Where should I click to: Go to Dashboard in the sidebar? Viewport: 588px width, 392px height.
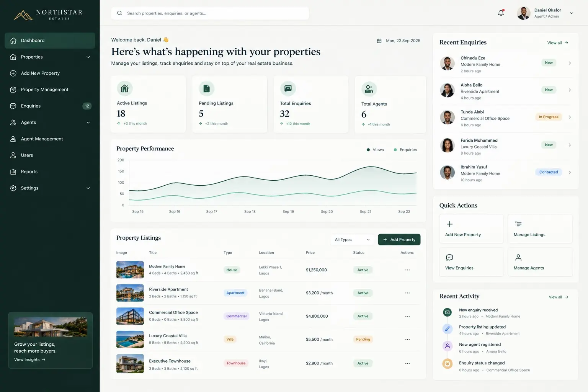coord(50,41)
